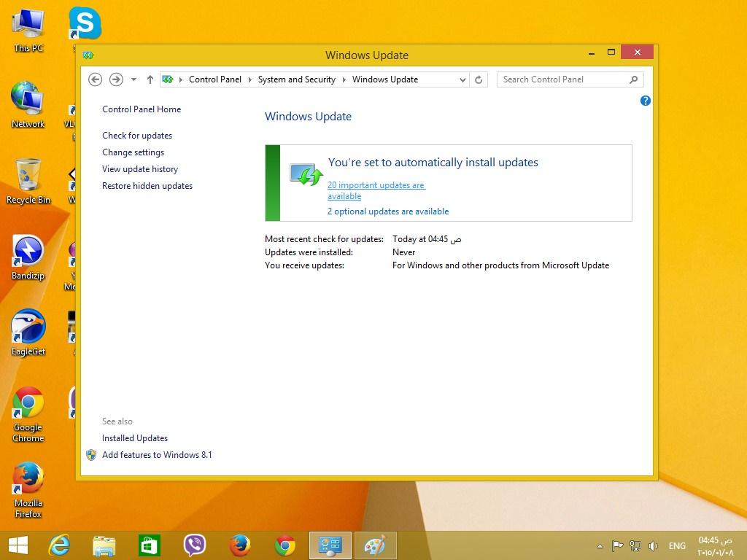Open This PC desktop icon
747x560 pixels.
(28, 31)
